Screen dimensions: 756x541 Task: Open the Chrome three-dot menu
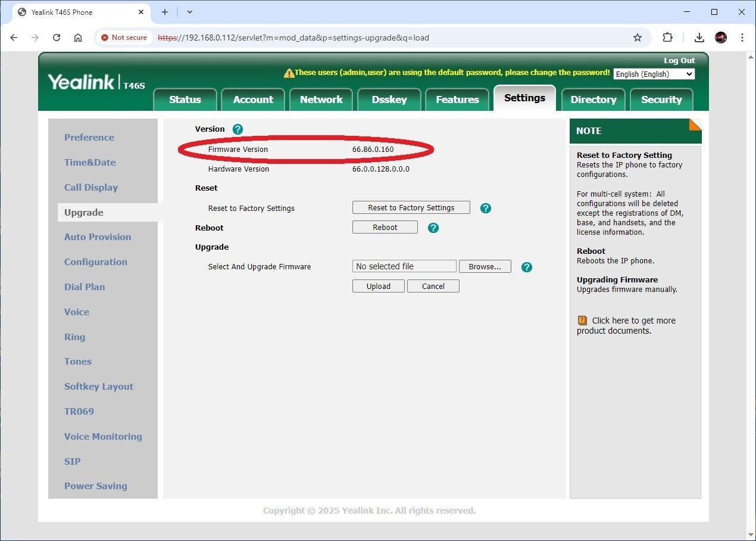tap(742, 38)
